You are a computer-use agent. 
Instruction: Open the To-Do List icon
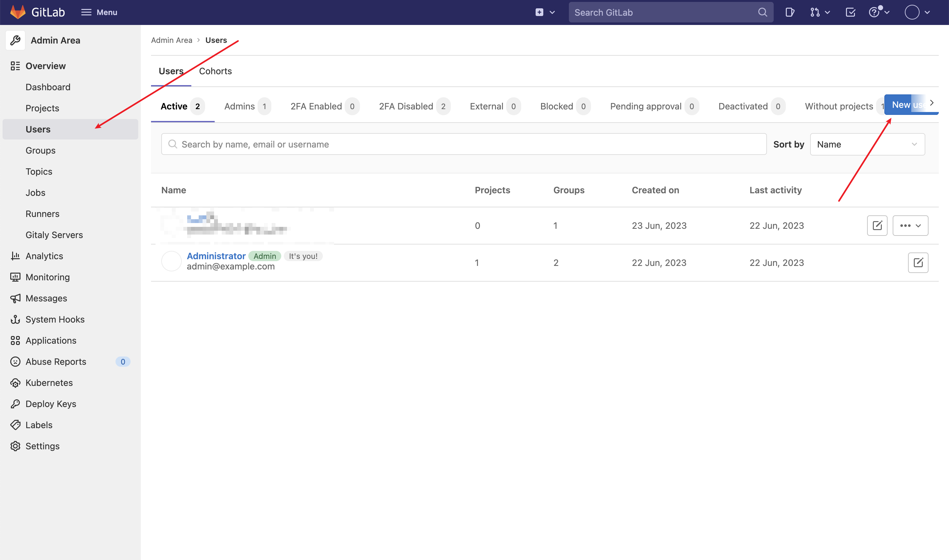850,12
